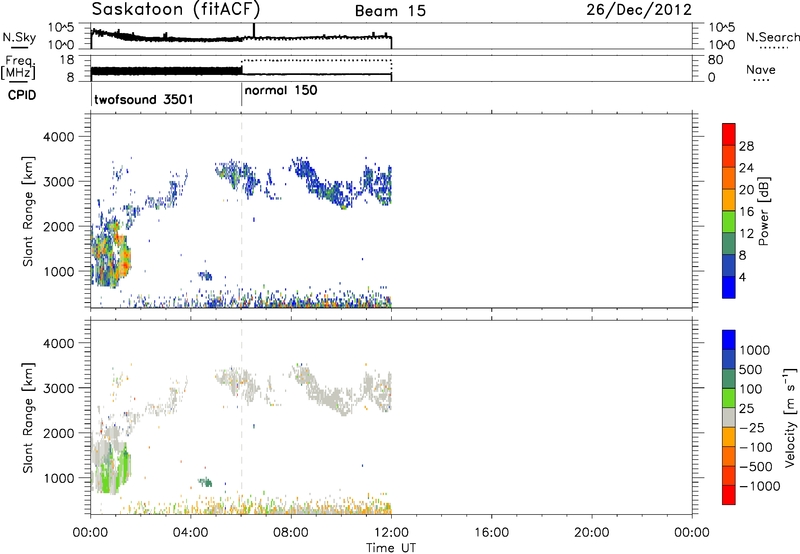Click the Slant Range [km] title of the power panel
This screenshot has height=554, width=800.
[28, 211]
